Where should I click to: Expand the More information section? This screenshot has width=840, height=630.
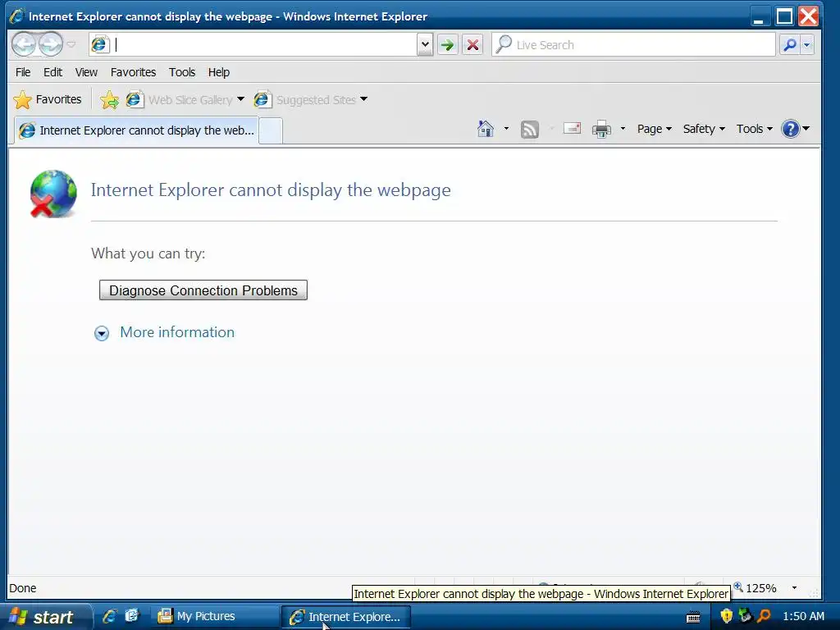101,333
